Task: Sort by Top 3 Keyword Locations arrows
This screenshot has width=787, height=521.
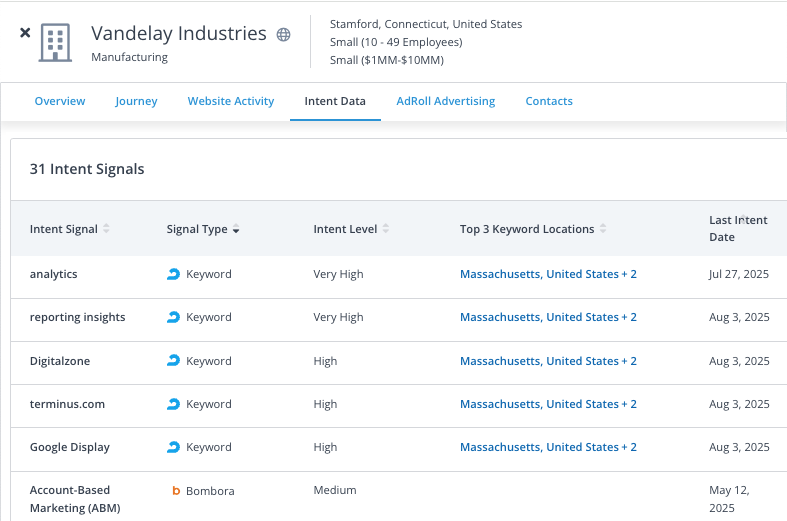Action: pyautogui.click(x=603, y=229)
